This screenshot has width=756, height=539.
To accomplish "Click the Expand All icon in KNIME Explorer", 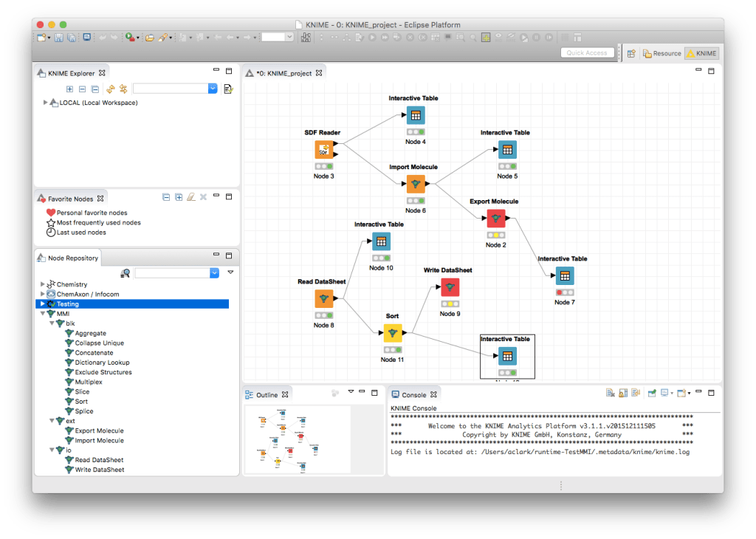I will click(70, 89).
